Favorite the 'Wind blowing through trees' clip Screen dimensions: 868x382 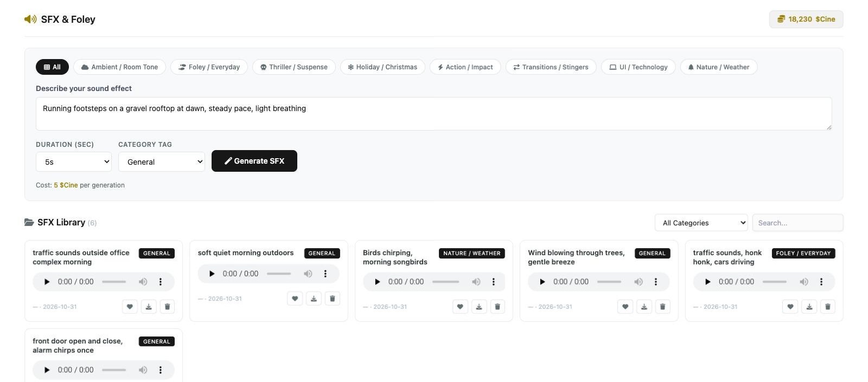[625, 307]
